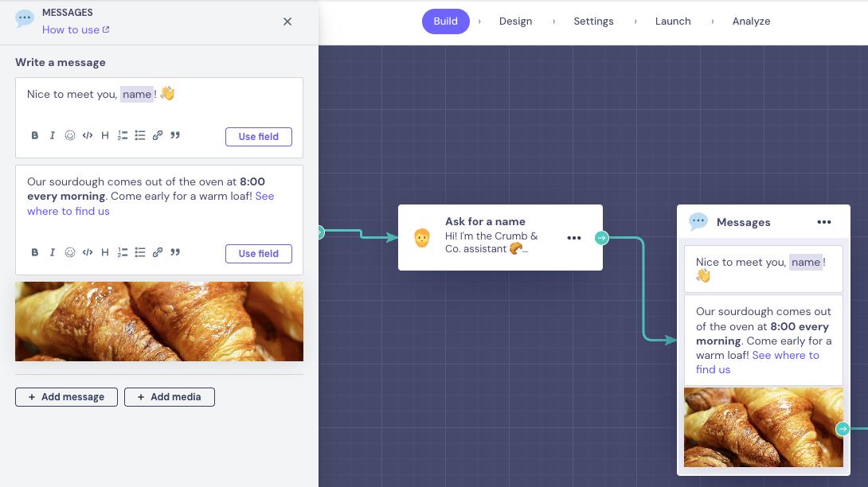Viewport: 868px width, 487px height.
Task: Click the Add media button
Action: tap(170, 397)
